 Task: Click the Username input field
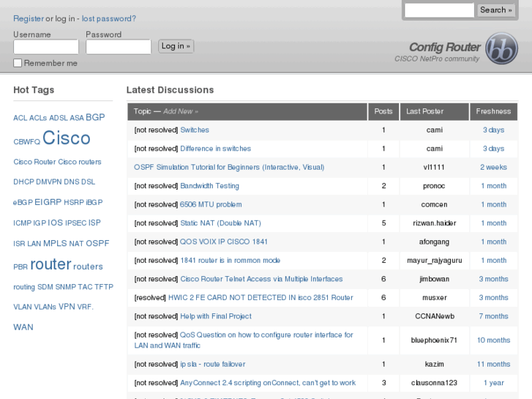[x=45, y=47]
